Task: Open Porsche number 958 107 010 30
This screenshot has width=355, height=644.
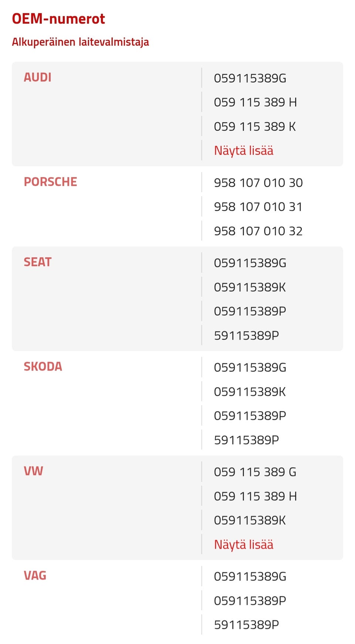Action: point(258,183)
